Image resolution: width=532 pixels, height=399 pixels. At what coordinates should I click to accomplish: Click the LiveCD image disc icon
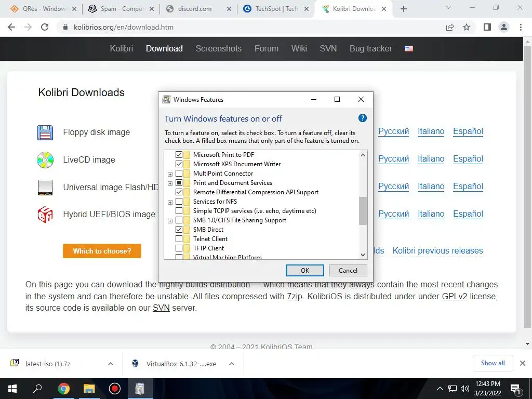click(45, 160)
